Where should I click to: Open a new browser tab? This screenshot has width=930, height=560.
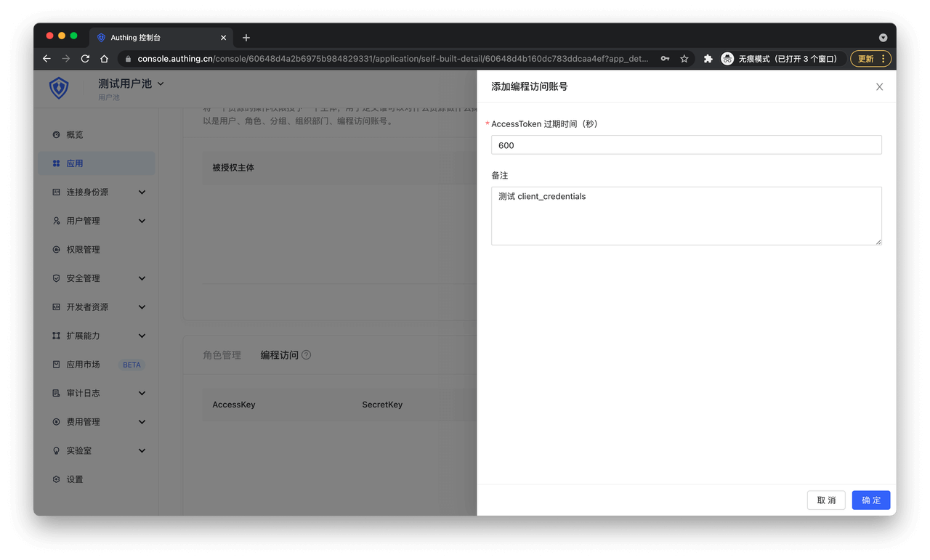coord(246,38)
